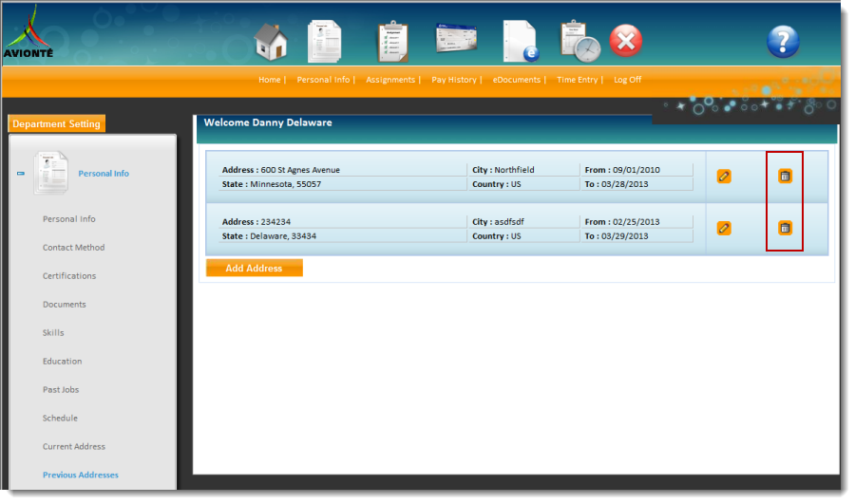Click the Add Address button
This screenshot has width=855, height=504.
pyautogui.click(x=254, y=269)
